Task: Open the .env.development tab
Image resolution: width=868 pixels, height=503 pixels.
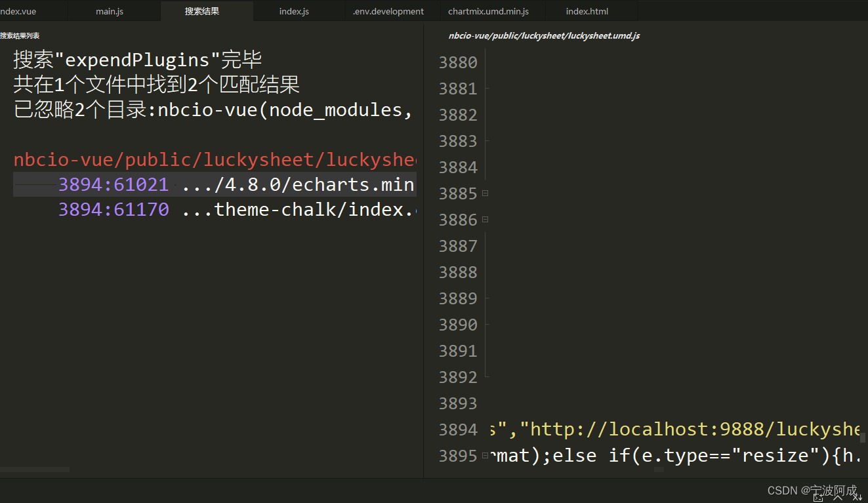Action: [x=388, y=10]
